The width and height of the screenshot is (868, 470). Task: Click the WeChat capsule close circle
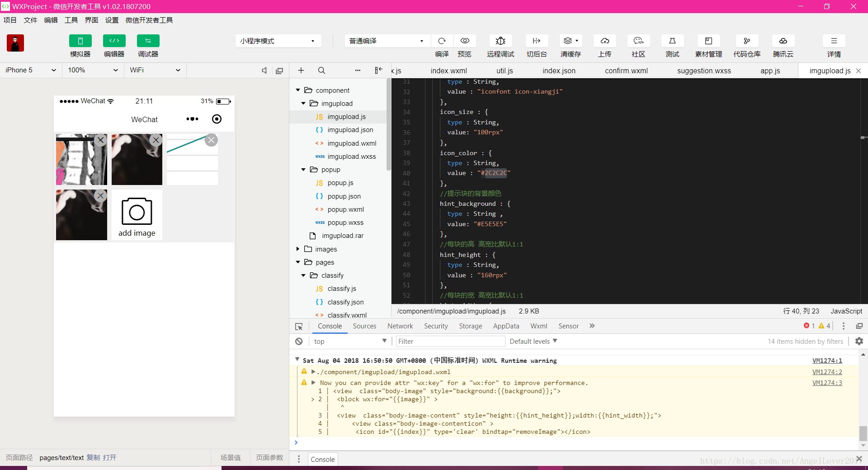pyautogui.click(x=217, y=119)
